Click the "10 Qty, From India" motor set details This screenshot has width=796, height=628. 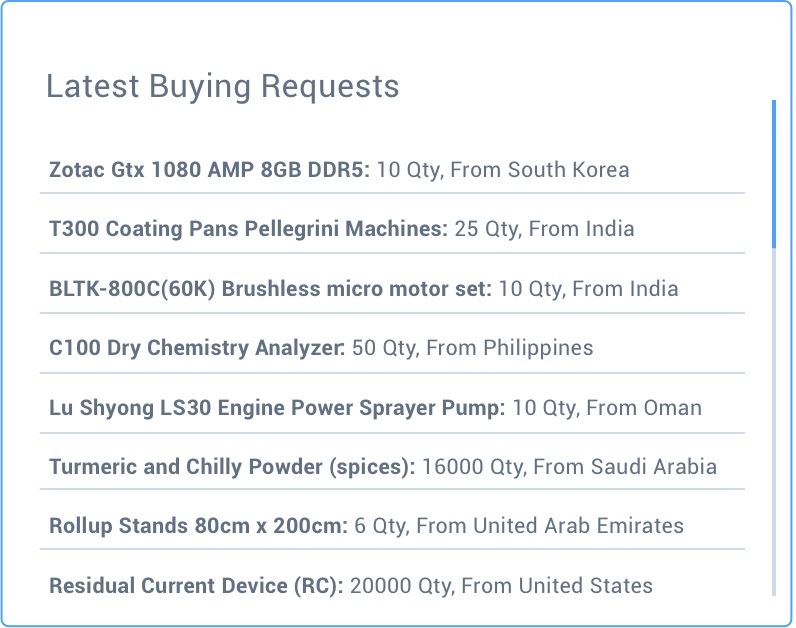click(x=588, y=289)
